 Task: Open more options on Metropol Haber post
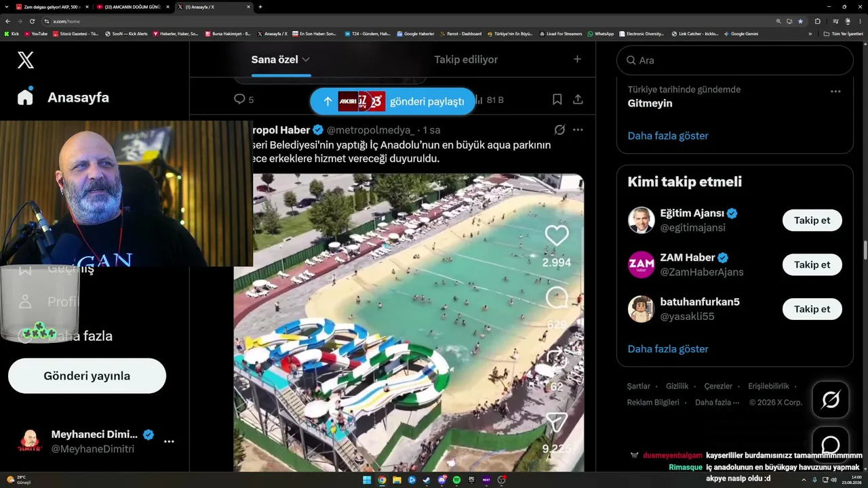pyautogui.click(x=578, y=129)
